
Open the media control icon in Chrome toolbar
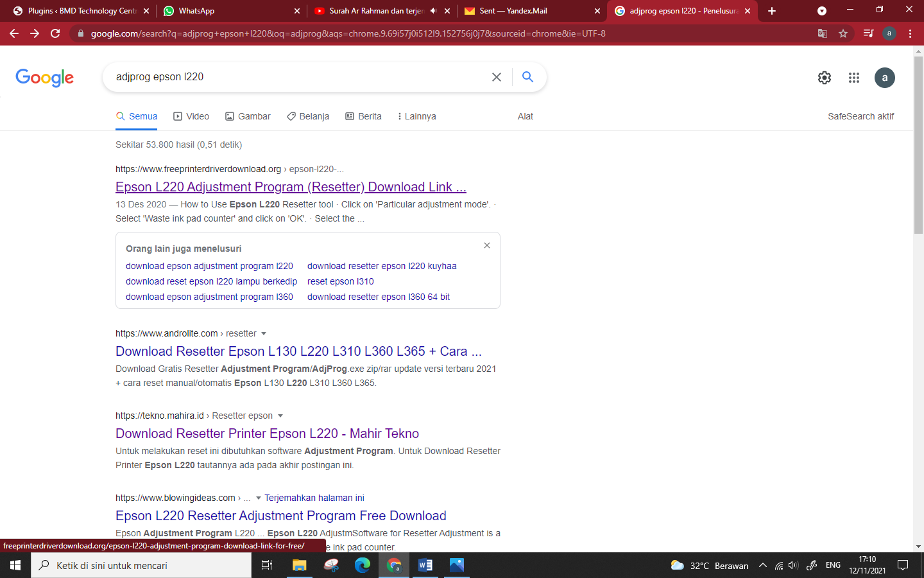pyautogui.click(x=868, y=33)
